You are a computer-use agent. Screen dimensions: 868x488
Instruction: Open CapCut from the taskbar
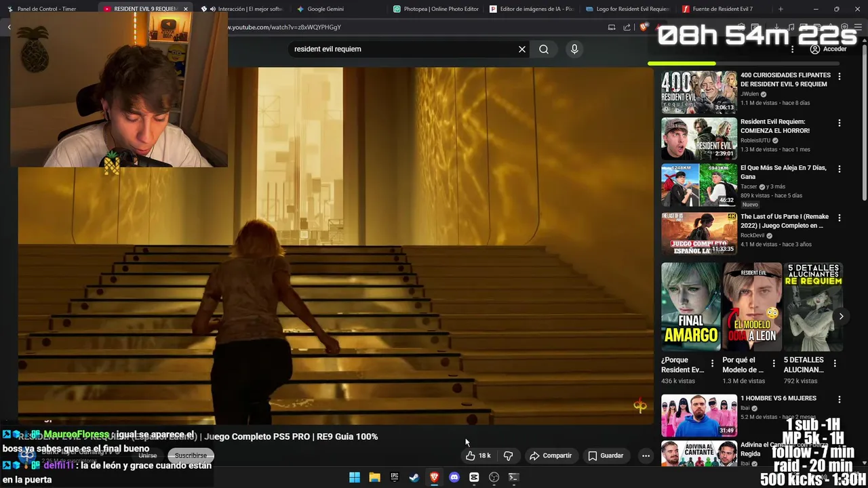[x=474, y=477]
